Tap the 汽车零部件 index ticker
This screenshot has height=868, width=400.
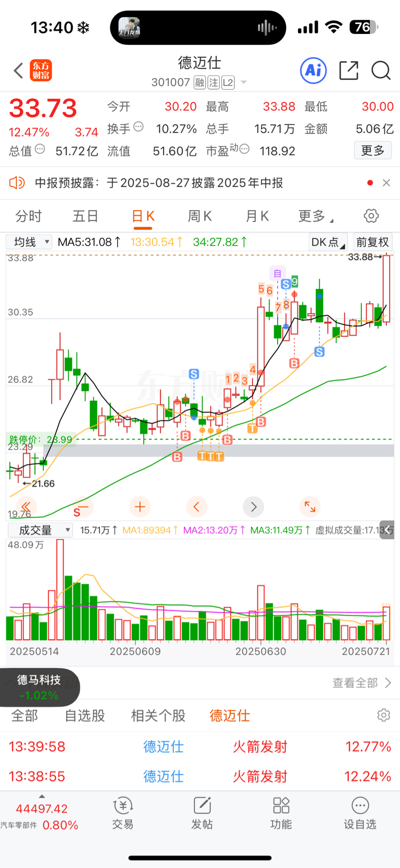click(x=40, y=816)
